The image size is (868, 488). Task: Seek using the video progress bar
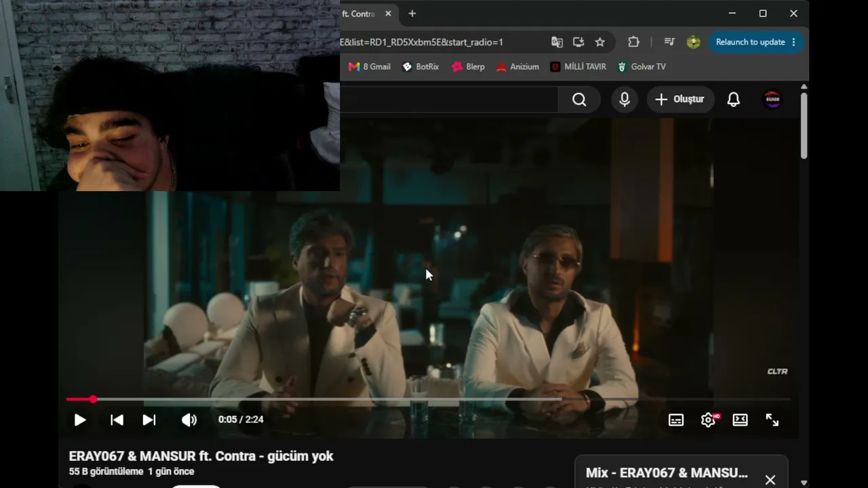pos(429,399)
